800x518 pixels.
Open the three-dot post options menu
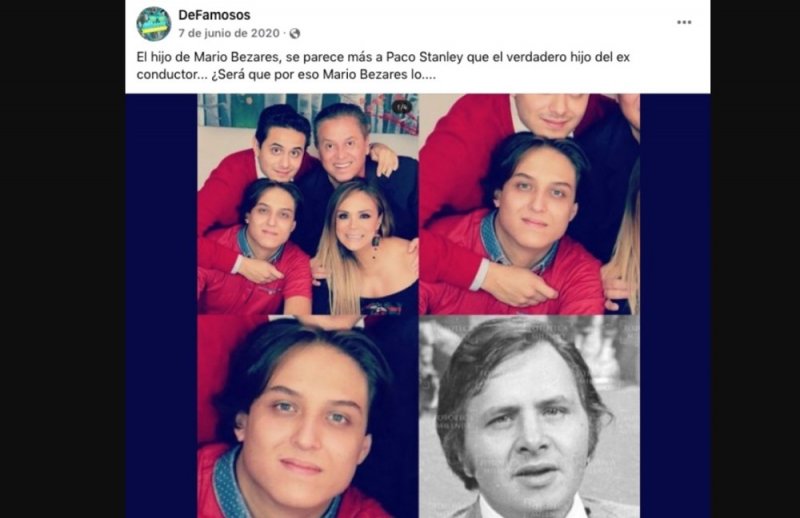pyautogui.click(x=684, y=22)
